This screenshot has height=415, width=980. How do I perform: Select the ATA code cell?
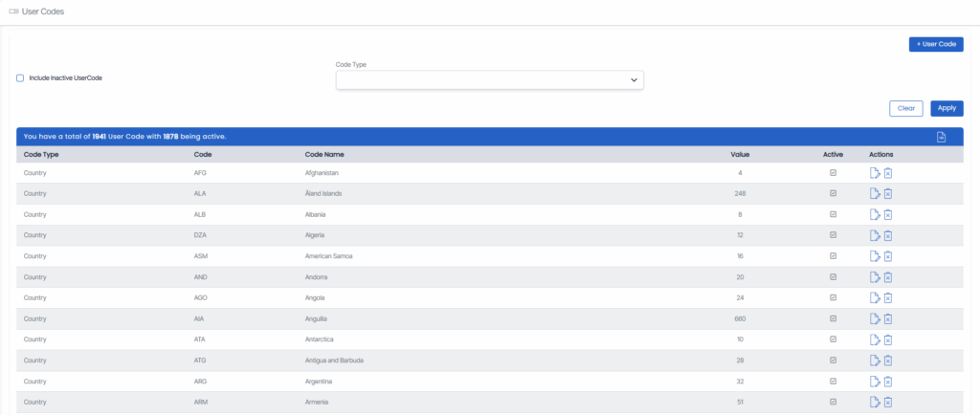click(201, 339)
